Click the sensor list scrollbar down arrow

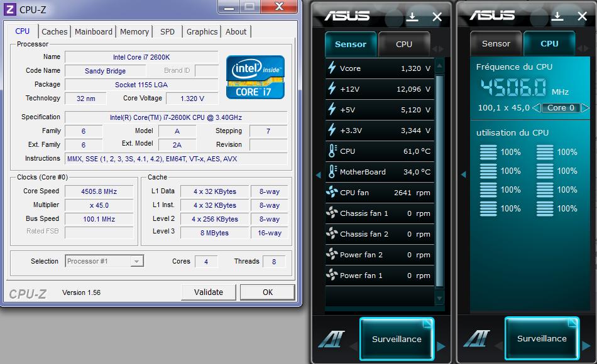pos(439,298)
